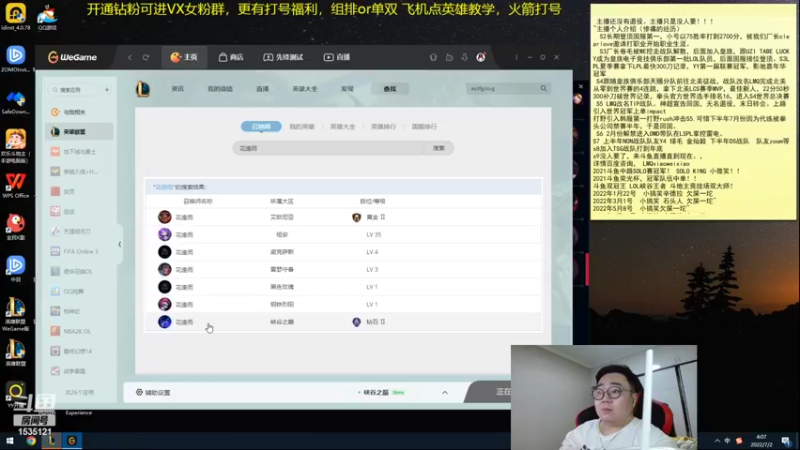The image size is (800, 450).
Task: Open 战争雷霆 in the sidebar
Action: [x=80, y=371]
